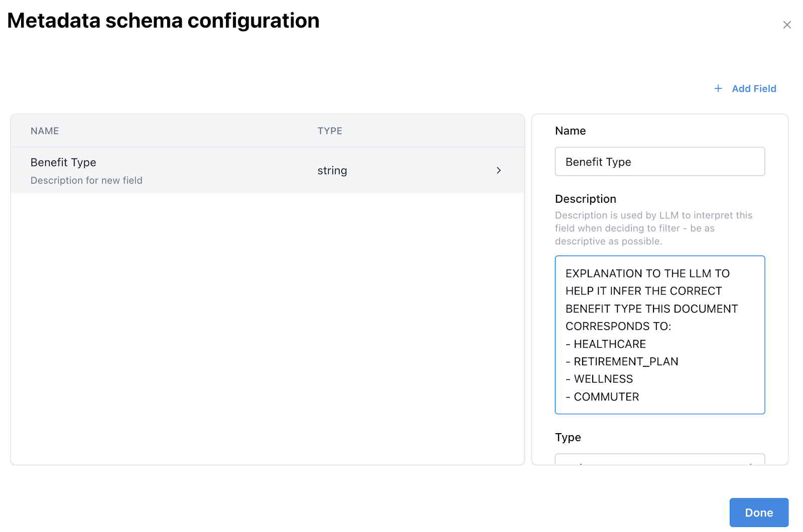Click the TYPE column header
This screenshot has width=803, height=532.
tap(330, 131)
